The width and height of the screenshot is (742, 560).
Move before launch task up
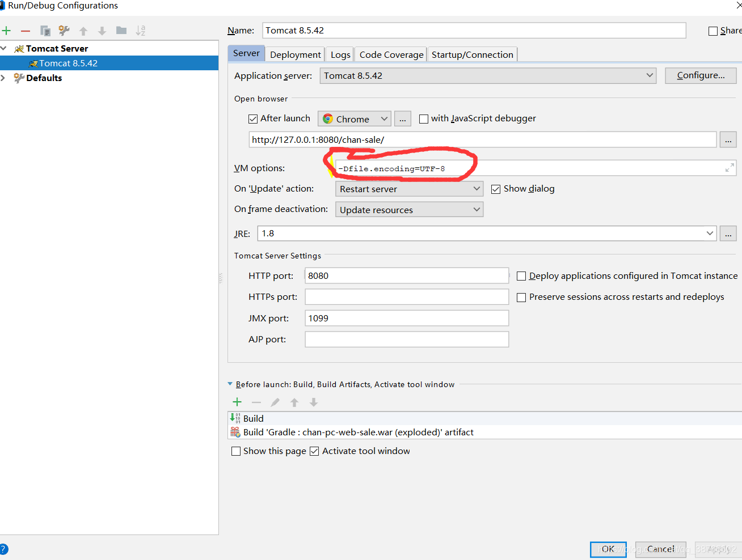pyautogui.click(x=294, y=402)
